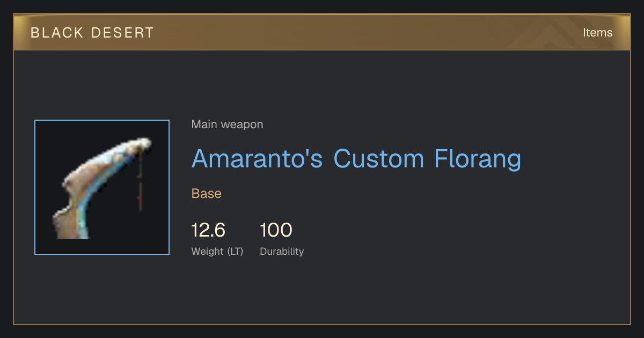Open the Items section link
Screen dimensions: 644x338
pyautogui.click(x=597, y=33)
